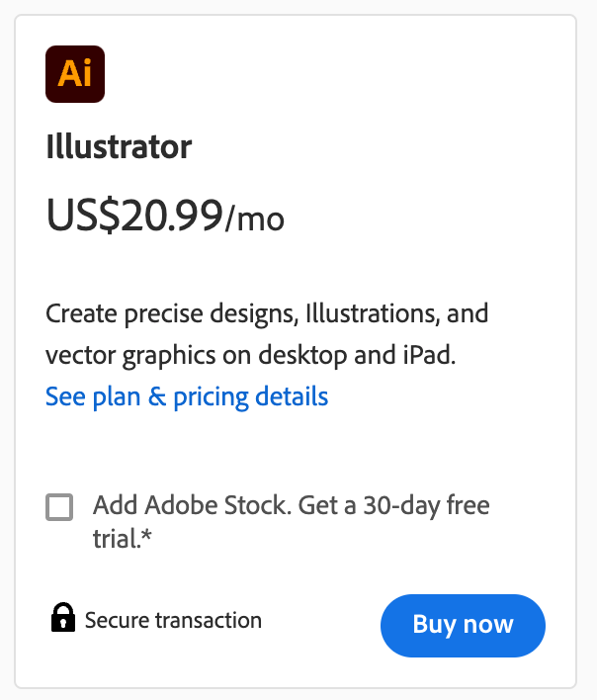Click the Illustrator product heading

tap(119, 147)
